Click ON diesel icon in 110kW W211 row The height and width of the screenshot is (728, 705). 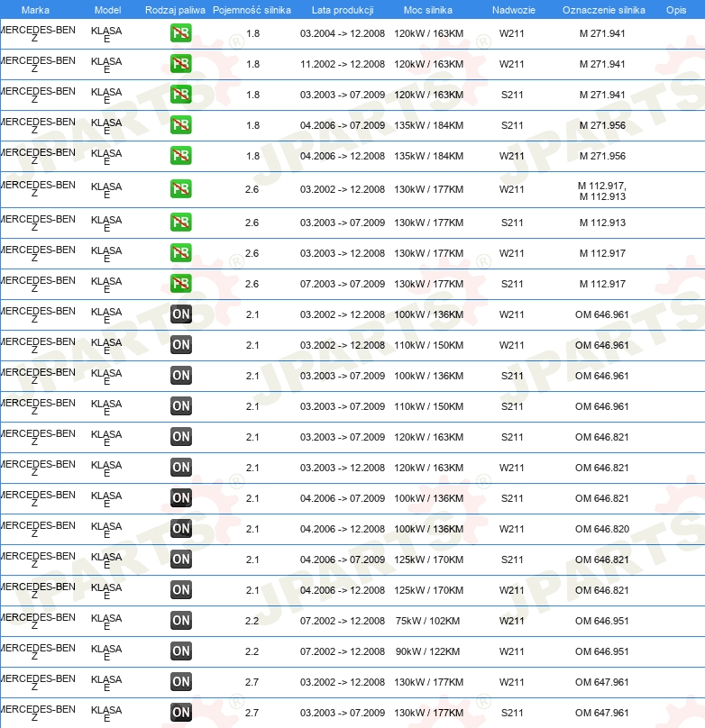(180, 345)
